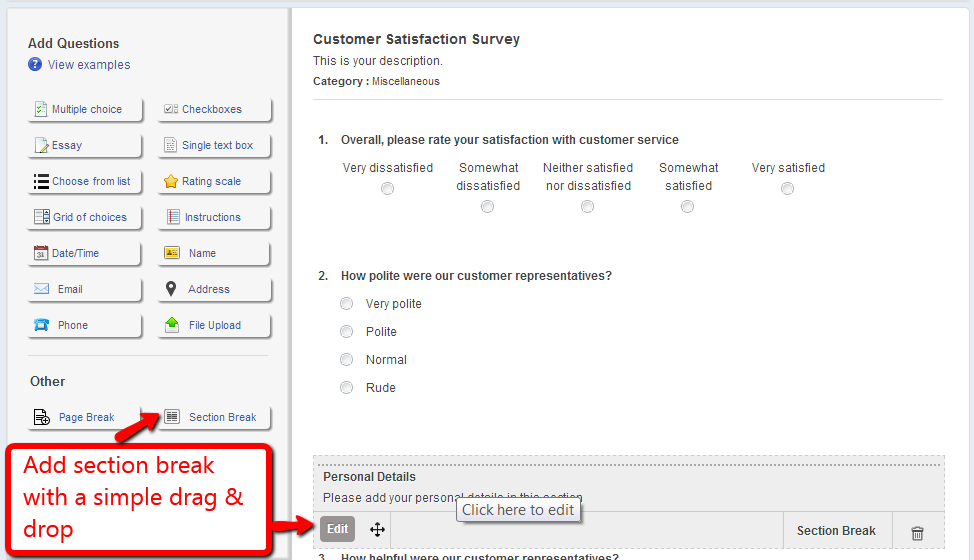Viewport: 974px width, 560px height.
Task: Add a Choose from list question
Action: pos(85,181)
